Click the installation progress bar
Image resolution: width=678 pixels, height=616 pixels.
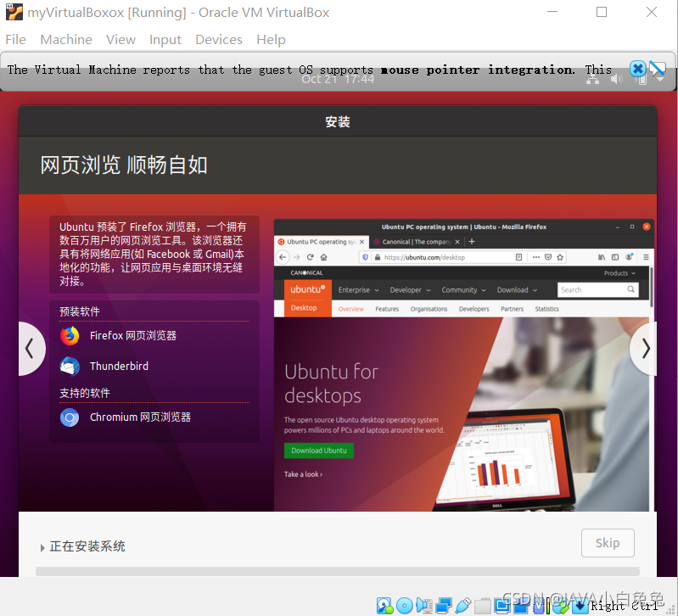[337, 572]
